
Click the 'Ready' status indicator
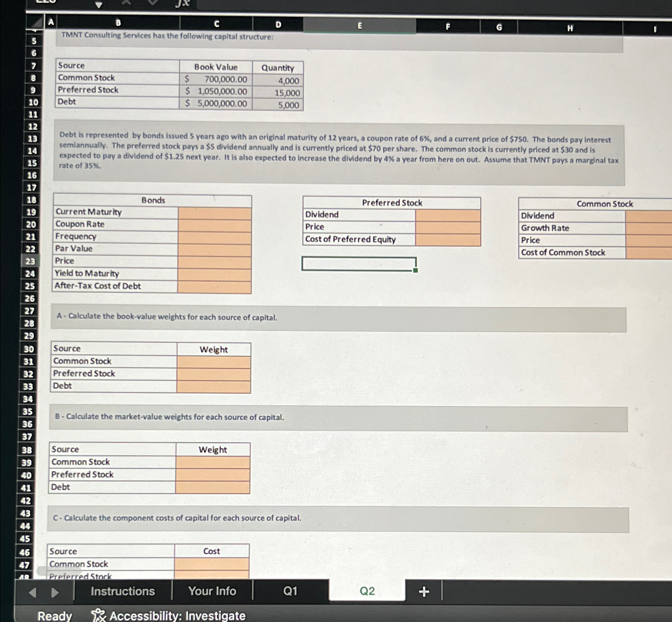[55, 616]
